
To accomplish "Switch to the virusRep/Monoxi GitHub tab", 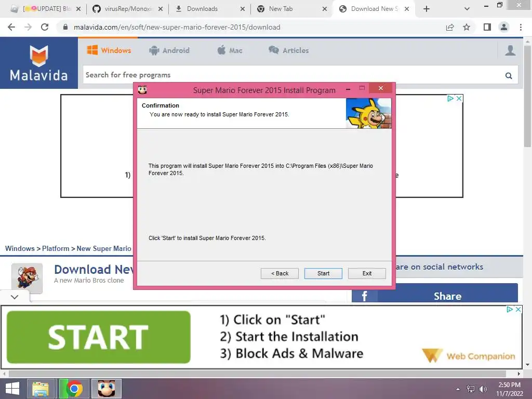I will tap(128, 9).
